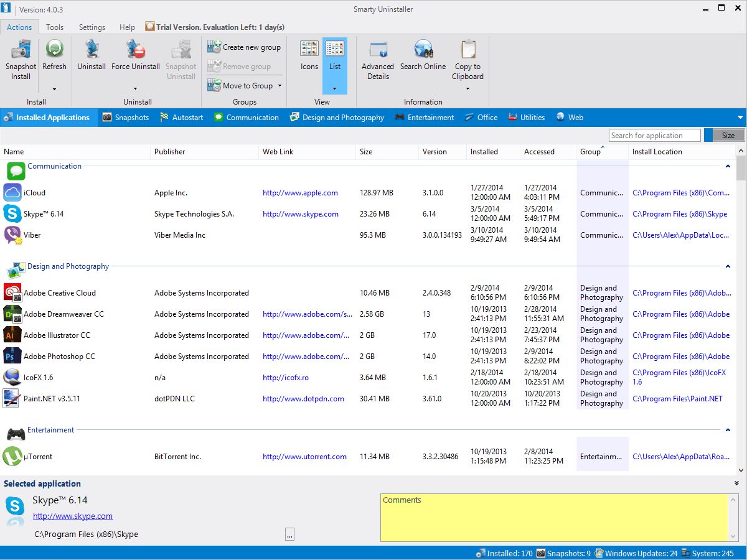
Task: Collapse the Design and Photography group
Action: tap(727, 266)
